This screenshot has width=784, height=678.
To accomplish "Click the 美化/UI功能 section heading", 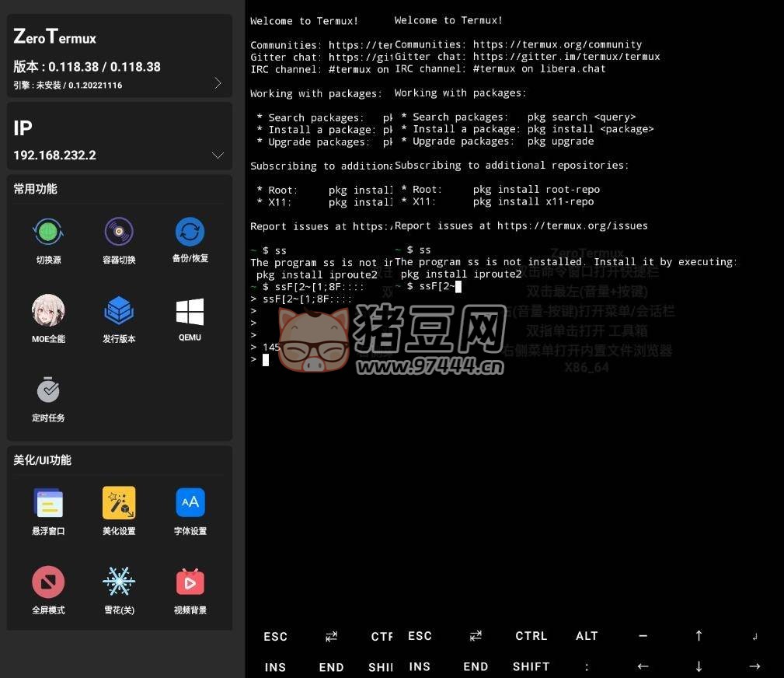I will tap(42, 460).
